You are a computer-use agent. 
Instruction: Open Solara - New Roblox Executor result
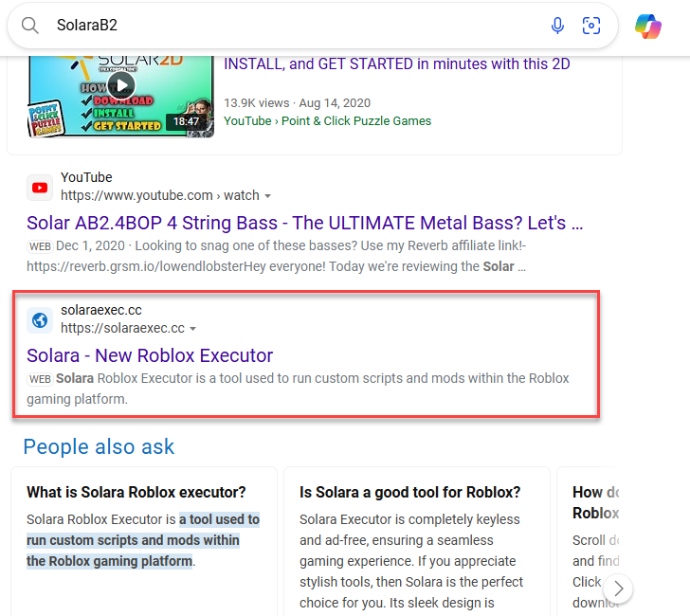point(150,356)
